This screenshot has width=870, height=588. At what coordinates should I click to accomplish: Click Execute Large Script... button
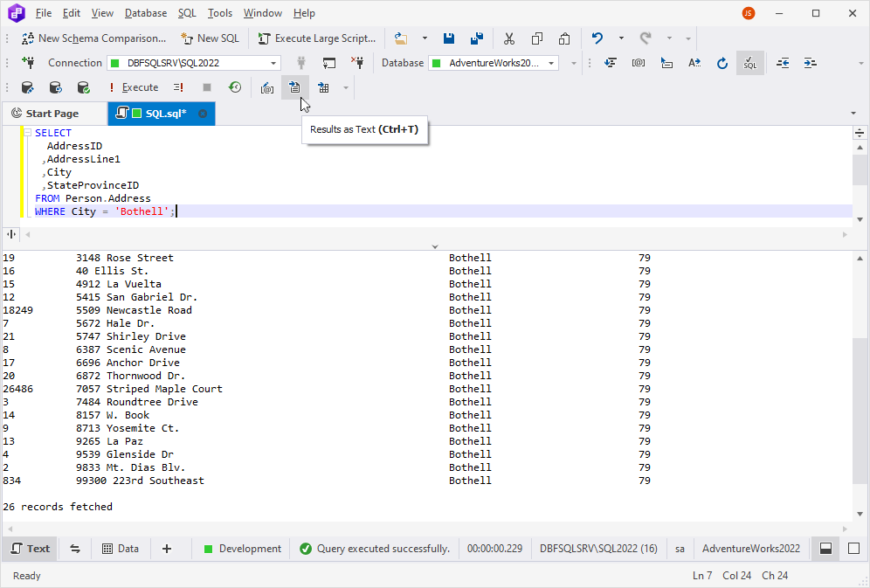(x=317, y=38)
